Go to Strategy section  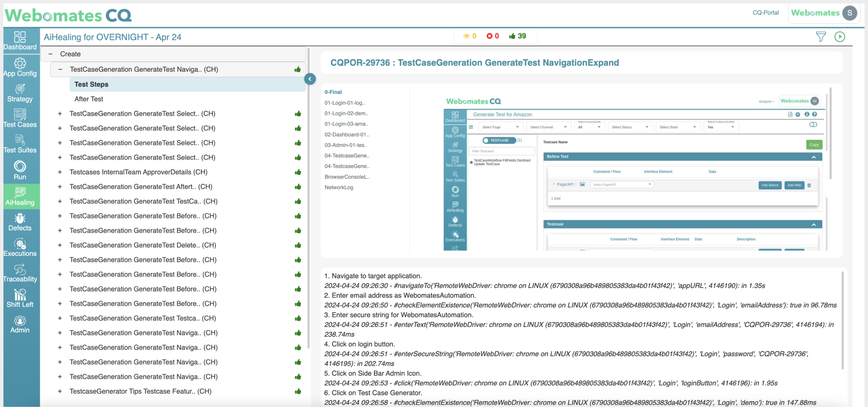pos(20,93)
